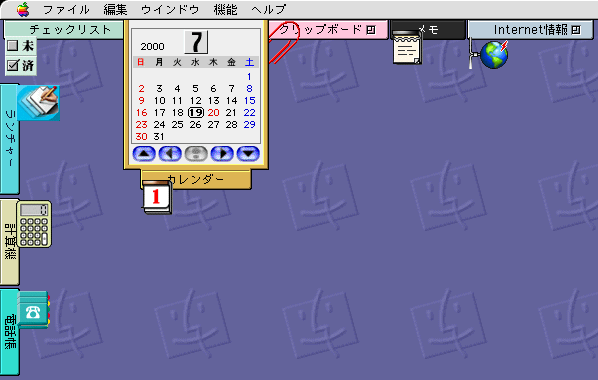598x380 pixels.
Task: Click the 土 Saturday column header
Action: pos(249,62)
